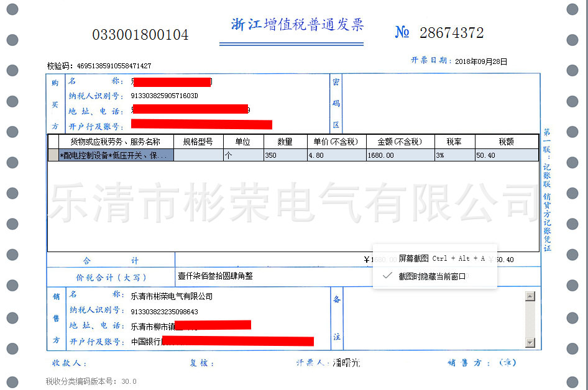The image size is (588, 390).
Task: Click the 单位 column header
Action: [242, 142]
